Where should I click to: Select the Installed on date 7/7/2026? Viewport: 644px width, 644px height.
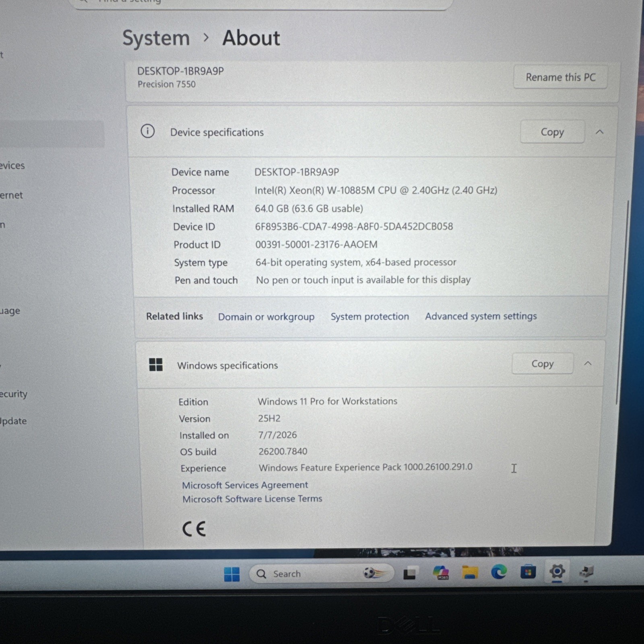(277, 435)
